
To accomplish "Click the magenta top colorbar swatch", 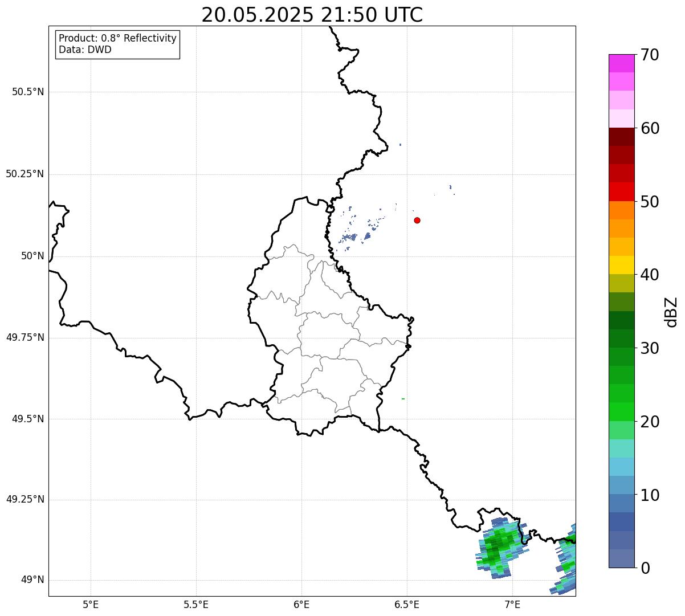I will click(x=622, y=63).
